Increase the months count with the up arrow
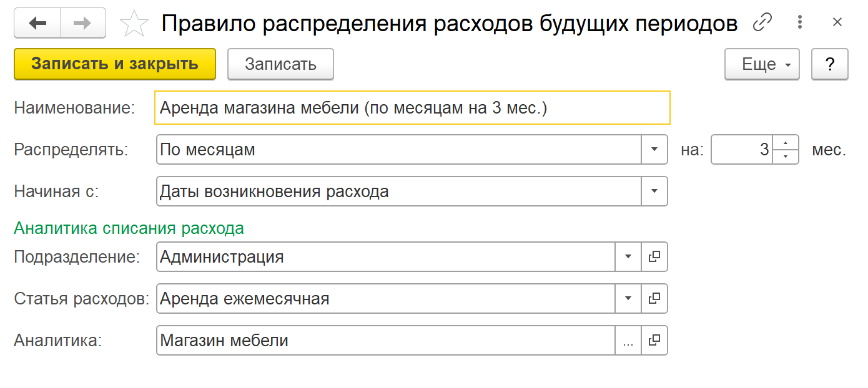The image size is (868, 388). click(786, 143)
